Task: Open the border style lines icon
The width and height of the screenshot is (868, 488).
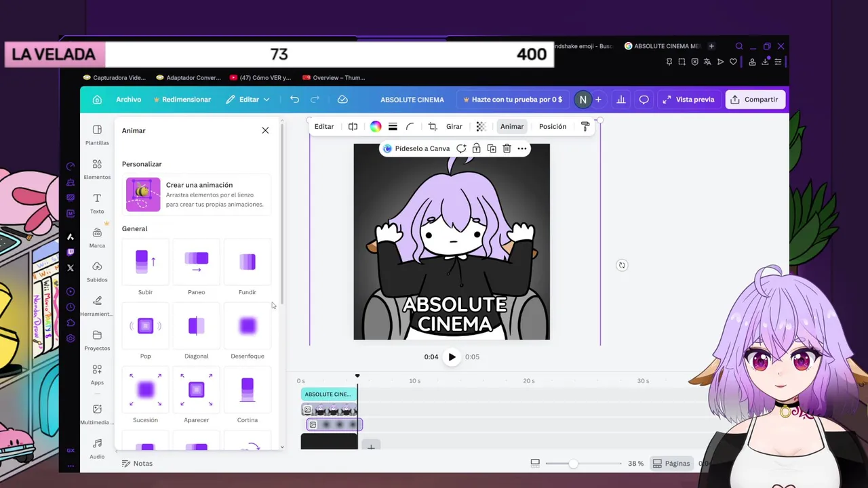Action: [393, 127]
